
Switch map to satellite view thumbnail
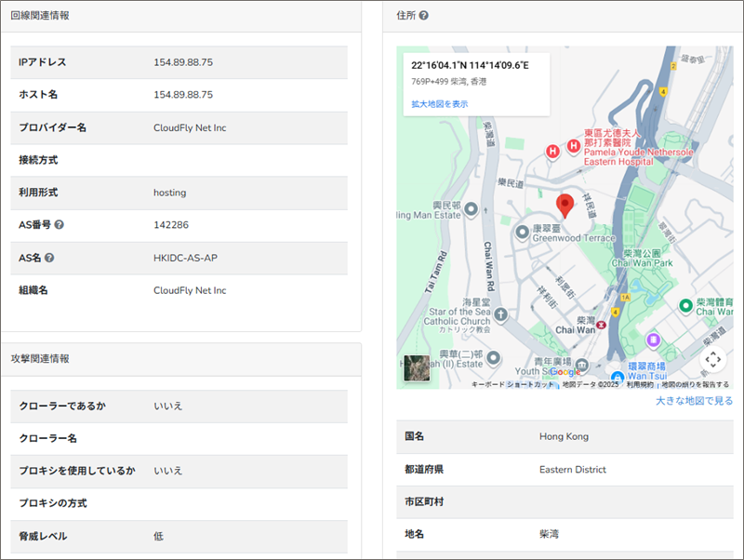418,367
